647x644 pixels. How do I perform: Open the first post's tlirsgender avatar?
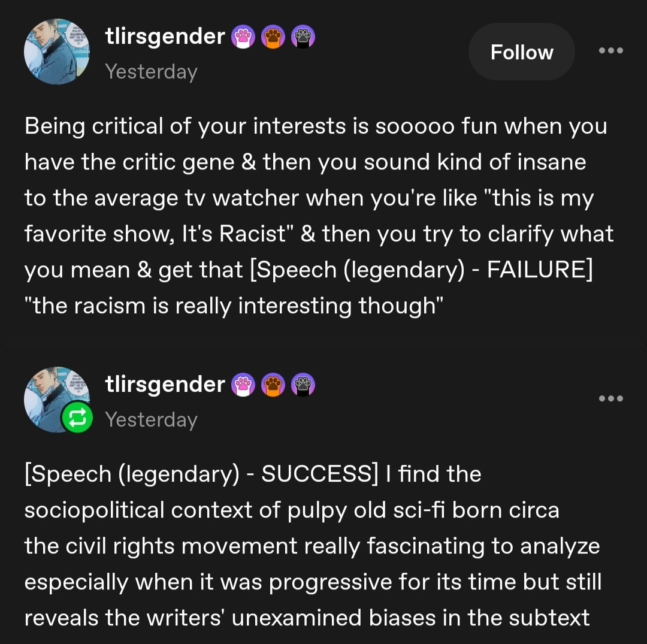(57, 52)
